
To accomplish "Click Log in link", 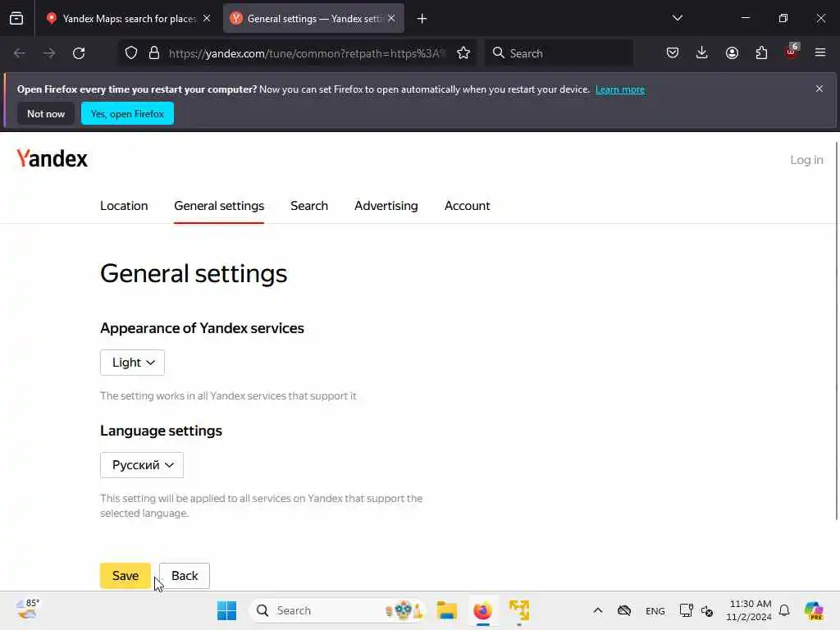I will pyautogui.click(x=806, y=160).
